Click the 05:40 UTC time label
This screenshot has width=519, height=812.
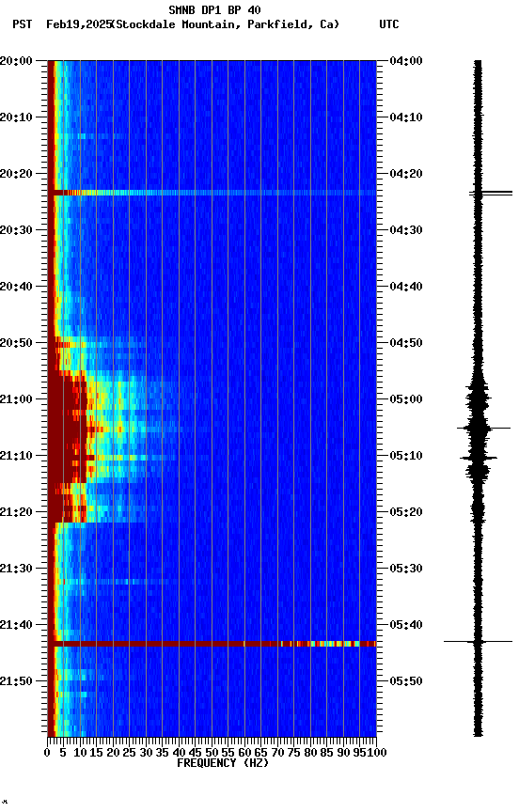click(406, 625)
